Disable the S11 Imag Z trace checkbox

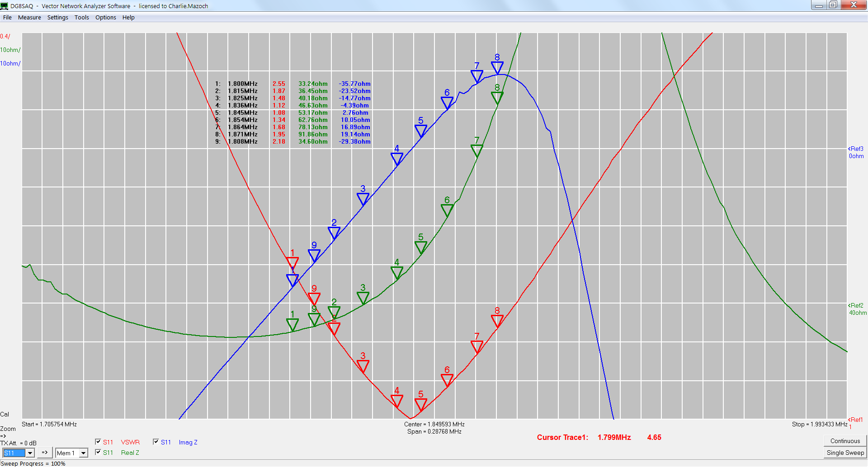pyautogui.click(x=156, y=442)
